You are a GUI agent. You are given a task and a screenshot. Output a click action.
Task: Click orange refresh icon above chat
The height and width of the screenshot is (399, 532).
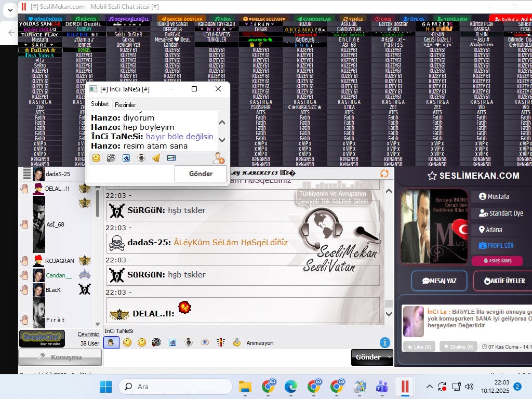click(x=384, y=174)
